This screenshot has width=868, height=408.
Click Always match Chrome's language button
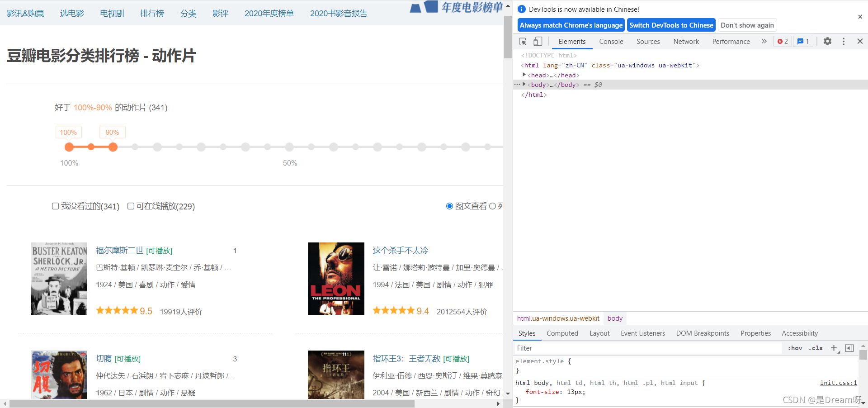(x=571, y=25)
